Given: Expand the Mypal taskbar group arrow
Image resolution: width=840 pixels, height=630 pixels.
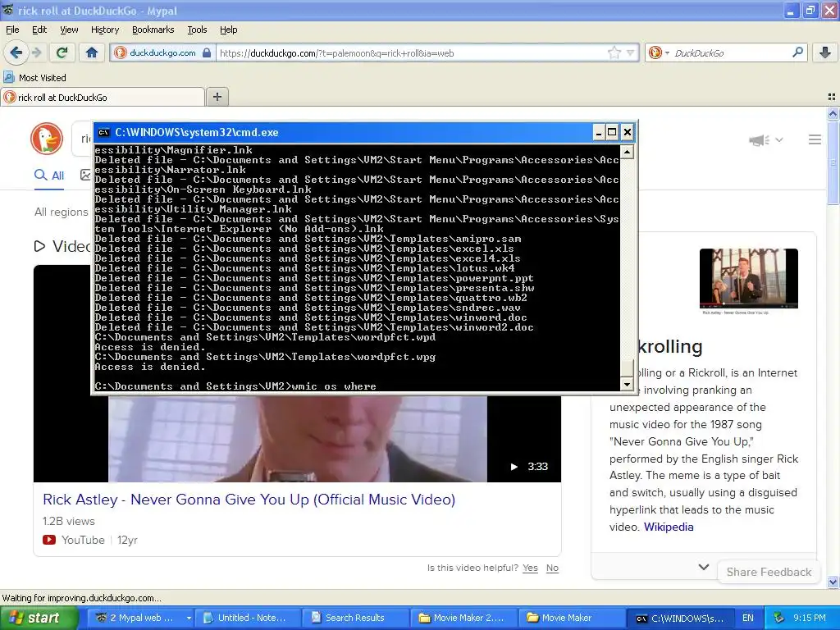Looking at the screenshot, I should (189, 618).
